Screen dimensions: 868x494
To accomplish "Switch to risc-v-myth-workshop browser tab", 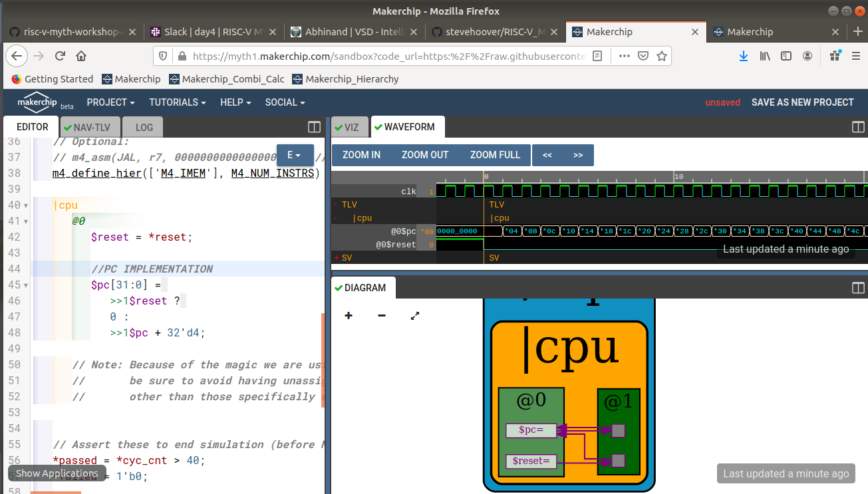I will coord(72,32).
